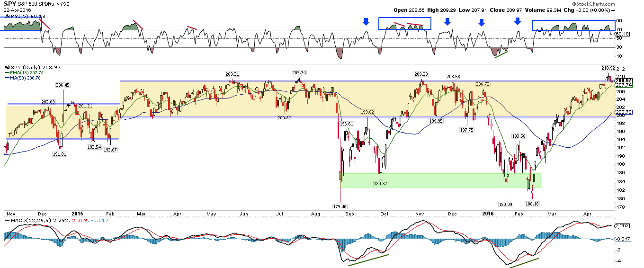The image size is (644, 268).
Task: Click the blue '200.78' MA axis tag
Action: (x=624, y=112)
